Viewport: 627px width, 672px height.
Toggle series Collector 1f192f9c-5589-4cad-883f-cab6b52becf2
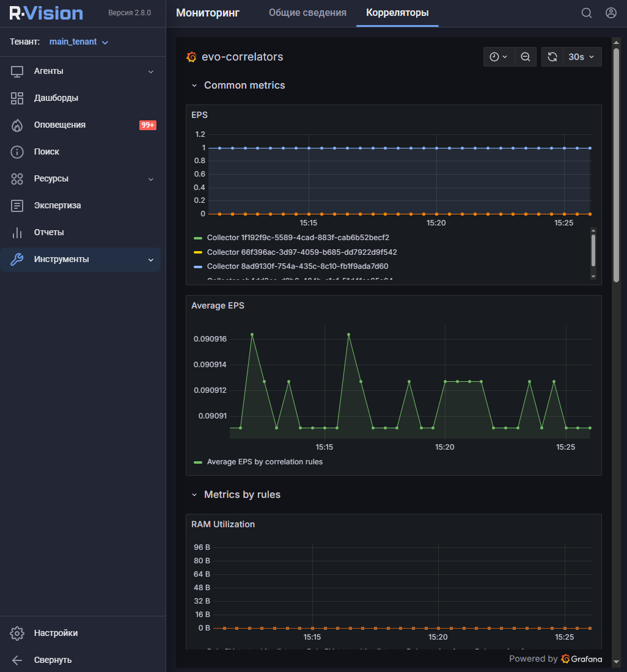click(x=298, y=238)
